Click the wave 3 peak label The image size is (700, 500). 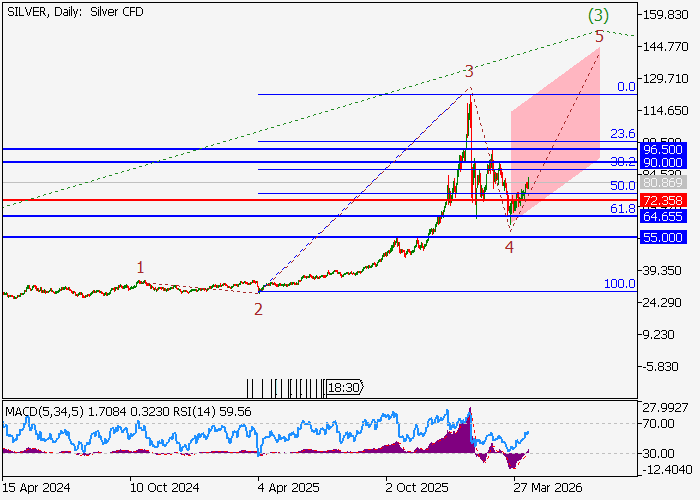[x=468, y=71]
